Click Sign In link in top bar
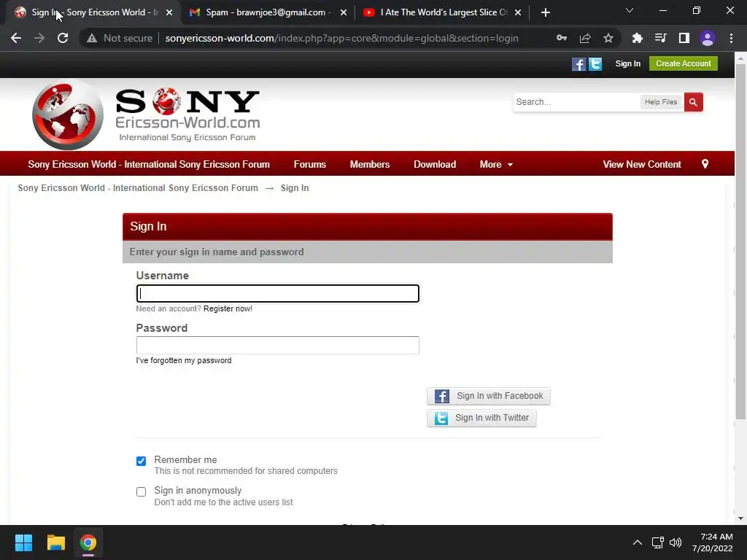Image resolution: width=747 pixels, height=560 pixels. click(627, 63)
